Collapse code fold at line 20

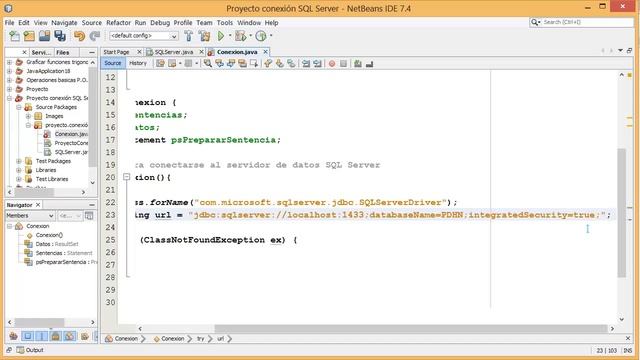[127, 177]
